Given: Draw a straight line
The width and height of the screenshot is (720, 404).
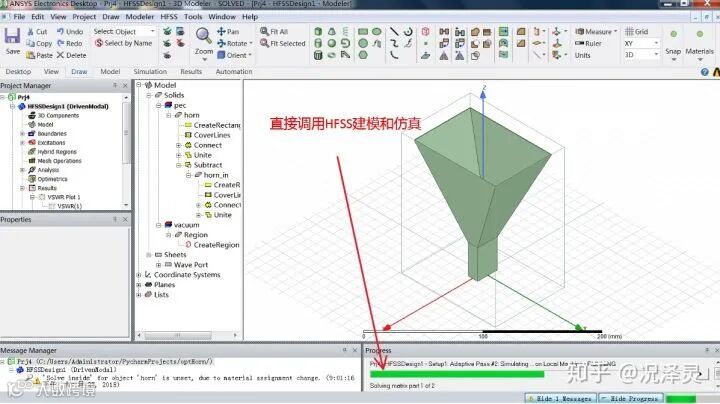Looking at the screenshot, I should 394,32.
